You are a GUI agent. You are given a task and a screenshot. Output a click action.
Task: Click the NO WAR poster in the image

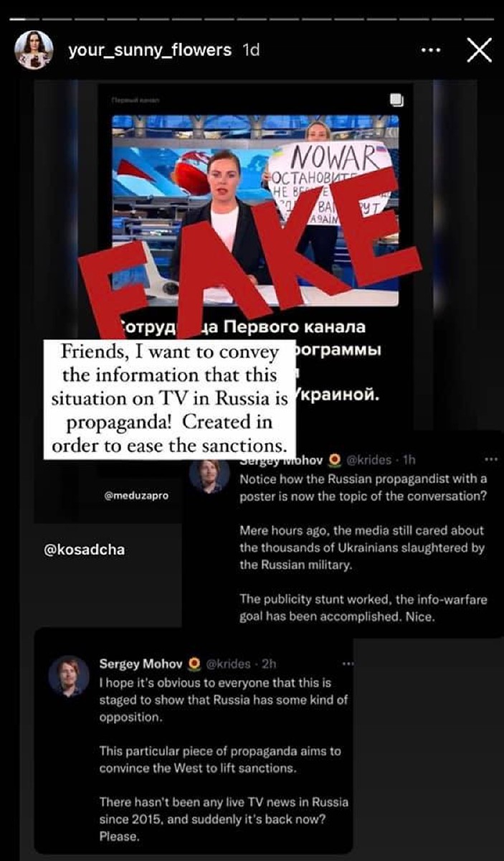pyautogui.click(x=330, y=183)
